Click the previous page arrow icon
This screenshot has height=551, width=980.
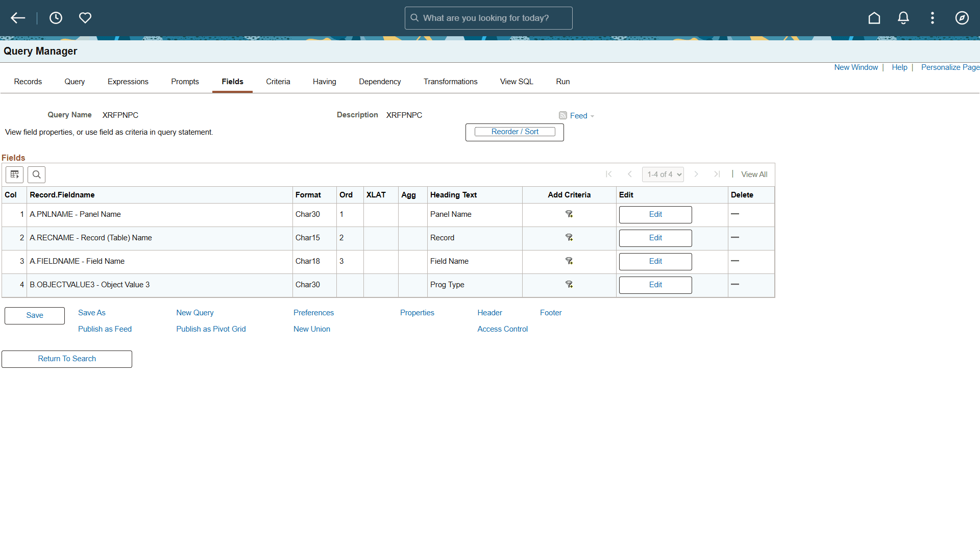(x=630, y=174)
